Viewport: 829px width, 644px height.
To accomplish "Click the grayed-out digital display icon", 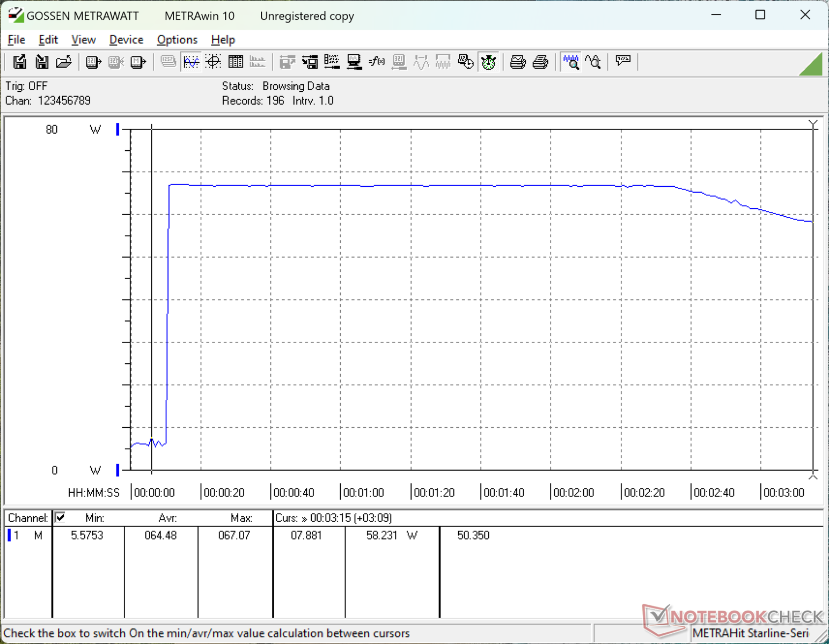I will click(x=168, y=62).
